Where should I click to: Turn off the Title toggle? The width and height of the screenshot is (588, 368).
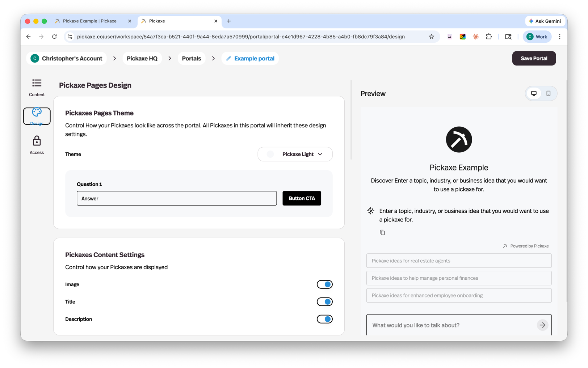click(324, 301)
